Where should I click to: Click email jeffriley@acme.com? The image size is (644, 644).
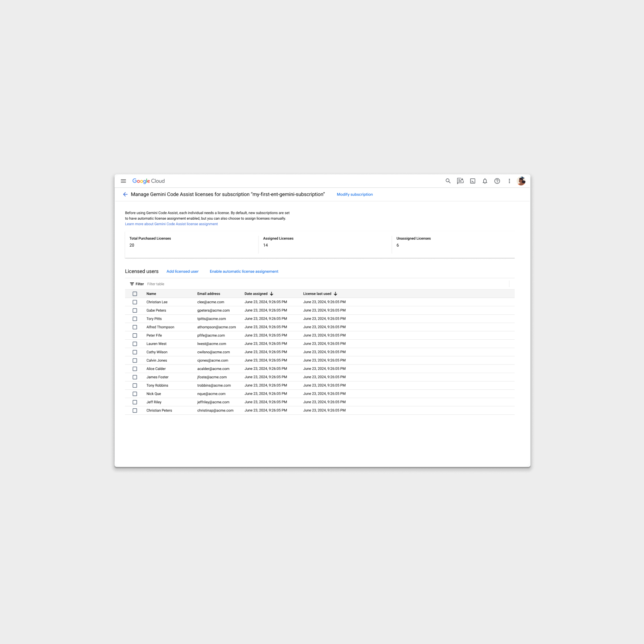213,402
